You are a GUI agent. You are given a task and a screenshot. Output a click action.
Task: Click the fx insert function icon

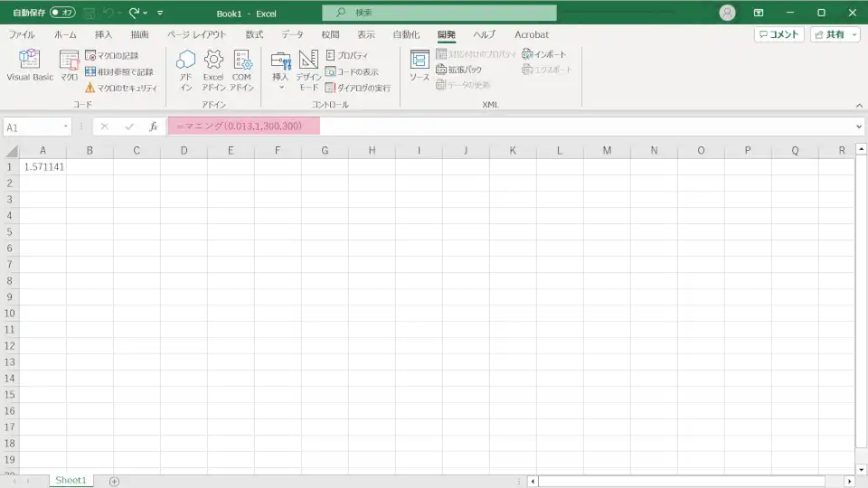154,127
